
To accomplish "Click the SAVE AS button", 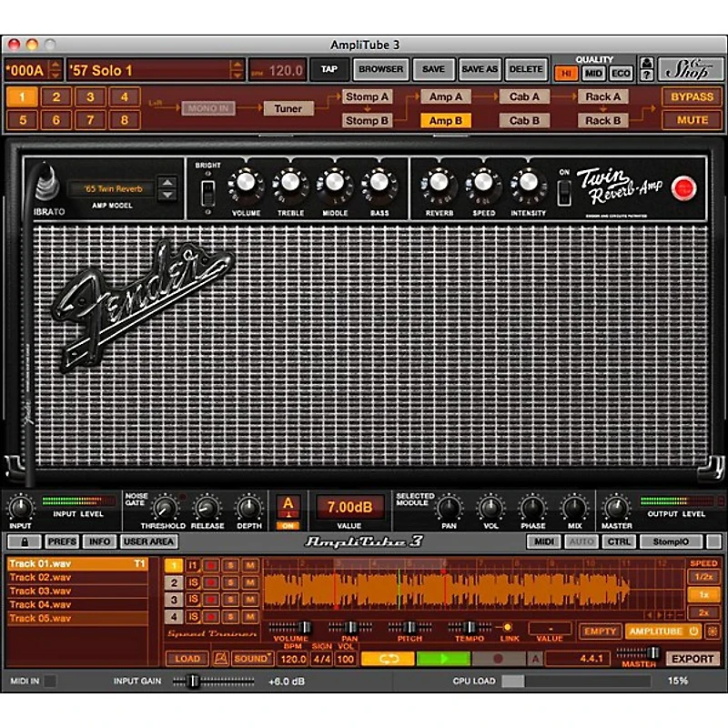I will pyautogui.click(x=480, y=69).
